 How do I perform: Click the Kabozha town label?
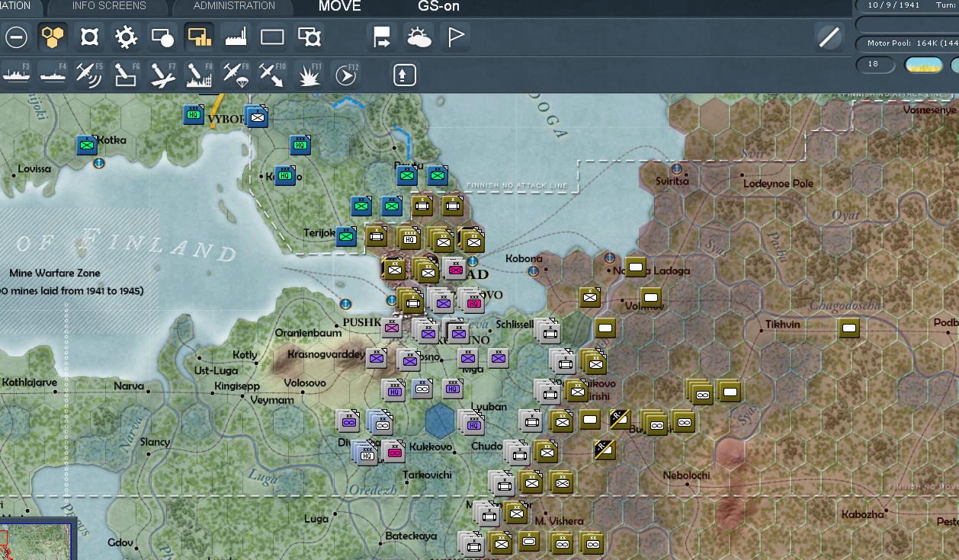point(863,514)
